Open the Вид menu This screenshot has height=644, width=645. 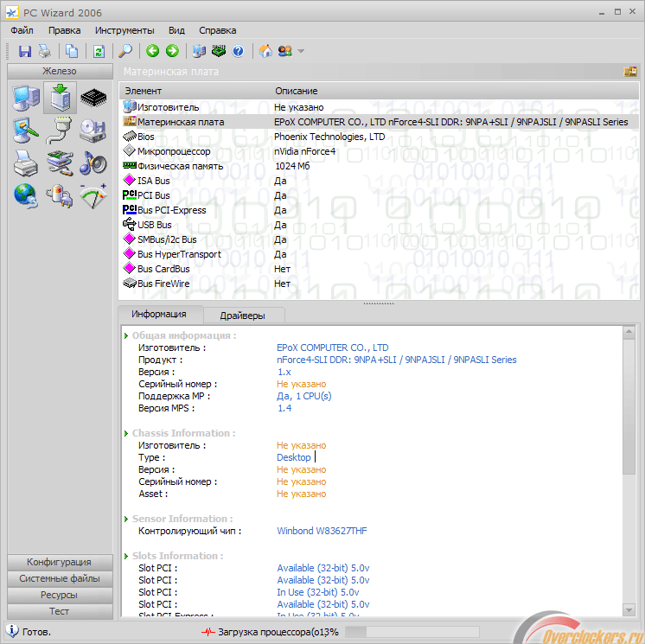click(x=176, y=30)
